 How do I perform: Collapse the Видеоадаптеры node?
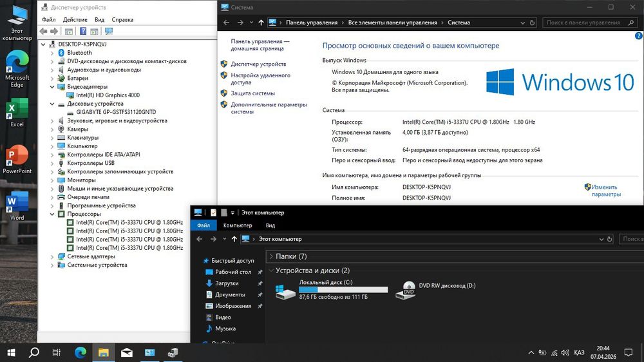point(52,87)
